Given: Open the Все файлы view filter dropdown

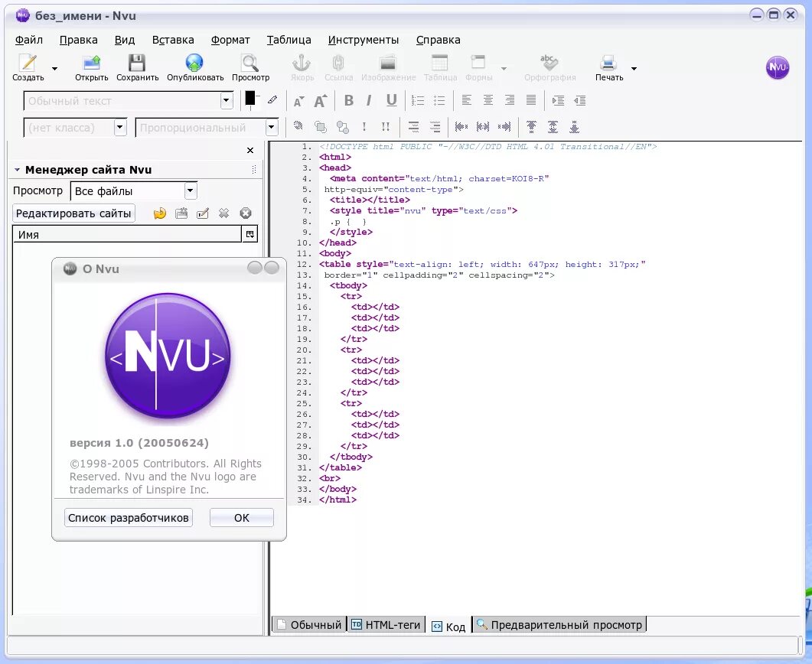Looking at the screenshot, I should [190, 191].
